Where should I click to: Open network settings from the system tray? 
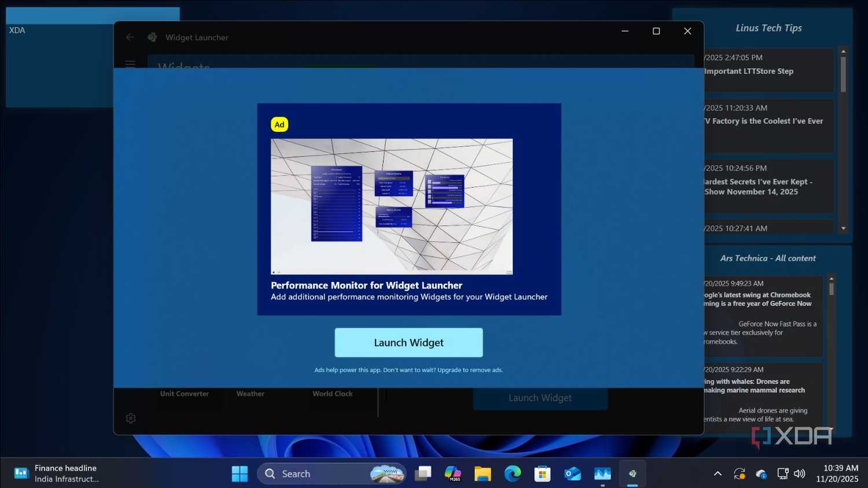(x=782, y=474)
